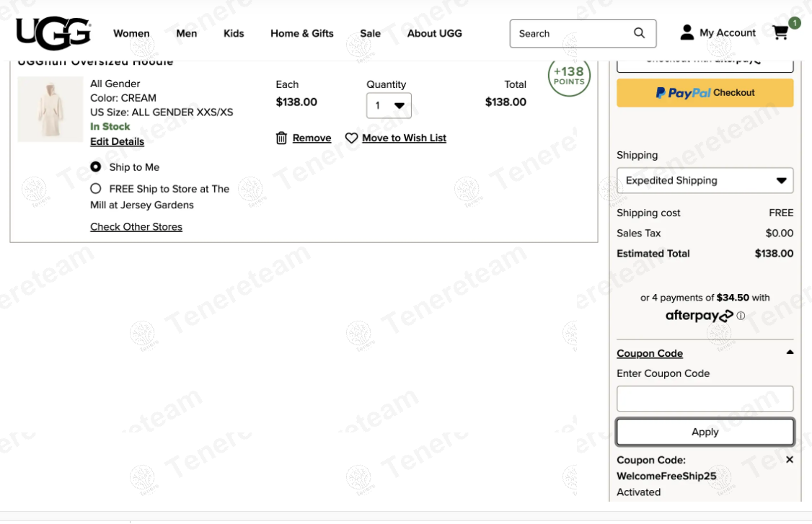Viewport: 812px width, 524px height.
Task: Open the Women menu
Action: (131, 33)
